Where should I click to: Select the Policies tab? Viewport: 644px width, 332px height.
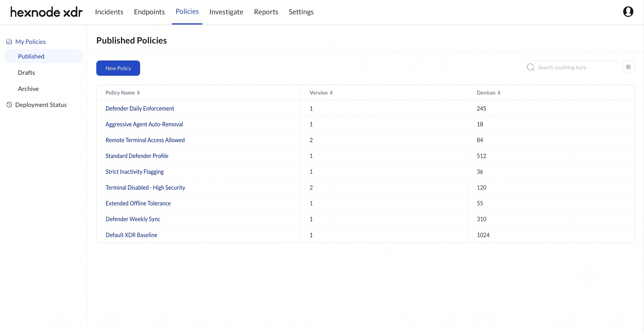click(187, 12)
